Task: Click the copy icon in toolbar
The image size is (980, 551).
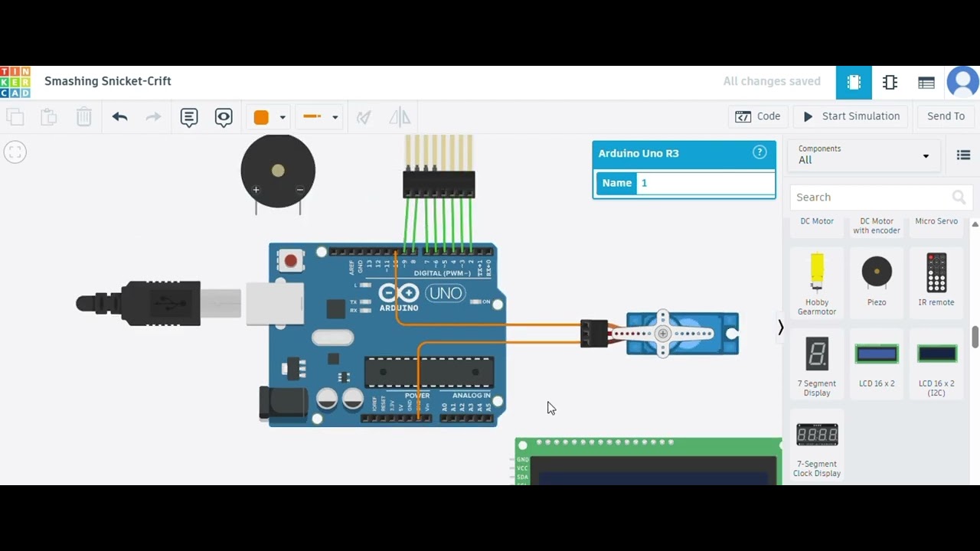Action: 15,117
